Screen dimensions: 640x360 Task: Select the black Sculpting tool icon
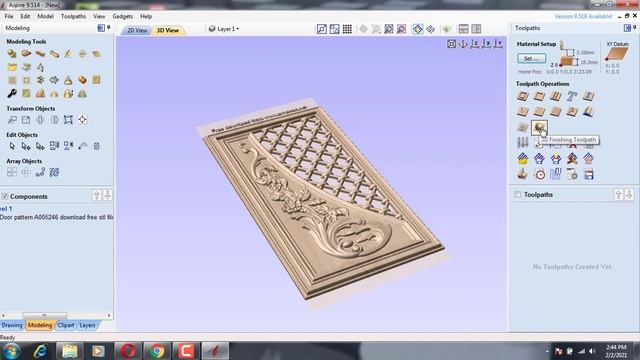click(12, 94)
